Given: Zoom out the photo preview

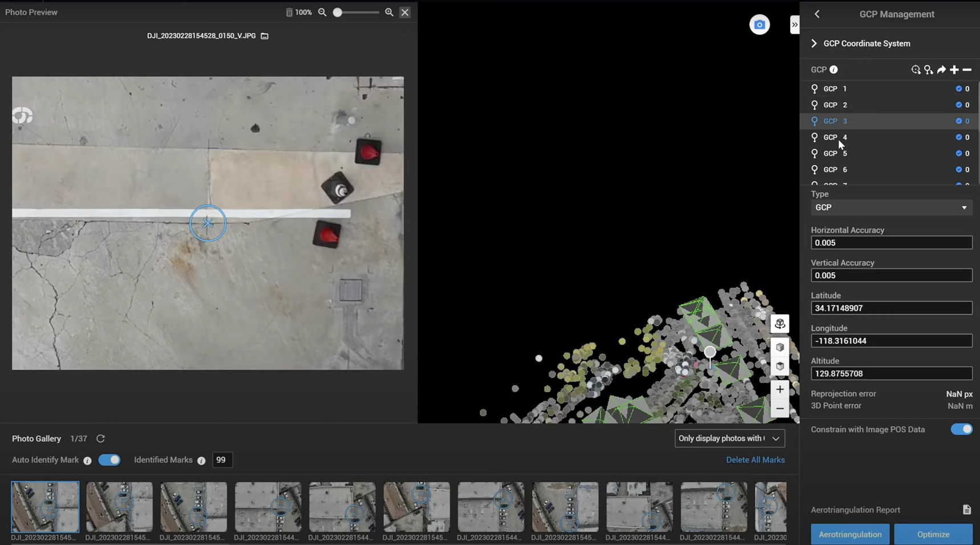Looking at the screenshot, I should point(322,12).
